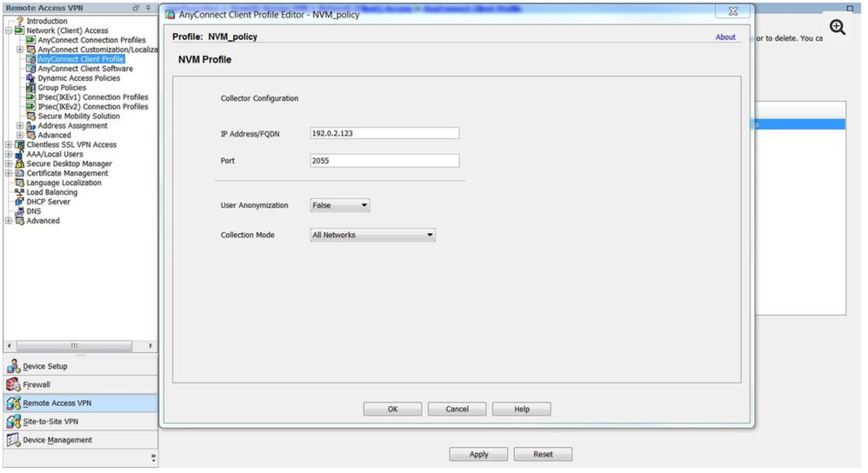Open the User Anonymization dropdown
The image size is (868, 473).
pos(340,205)
